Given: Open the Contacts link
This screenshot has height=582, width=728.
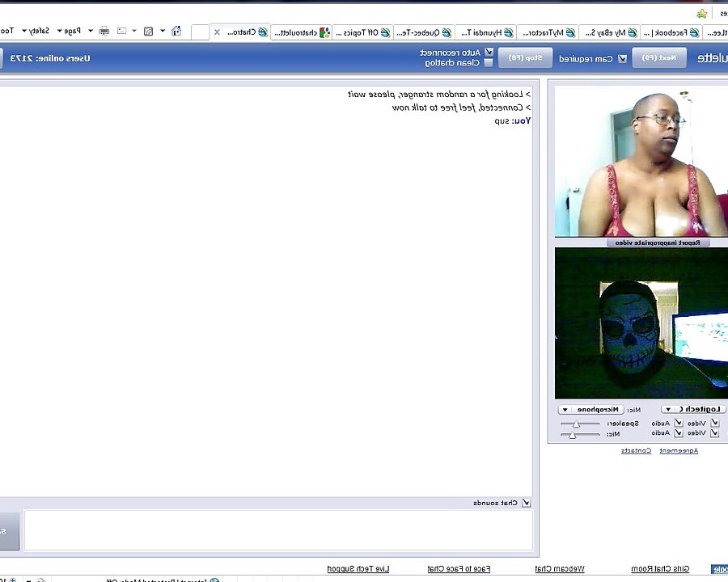Looking at the screenshot, I should 636,451.
